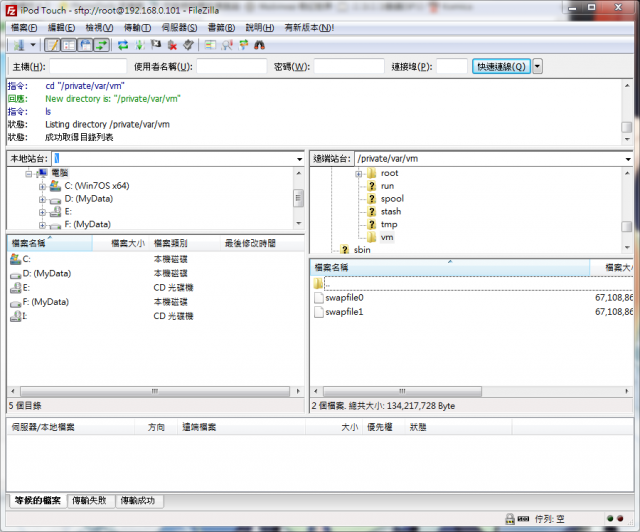Click the FileZilla logo in the title bar
640x532 pixels.
[11, 10]
